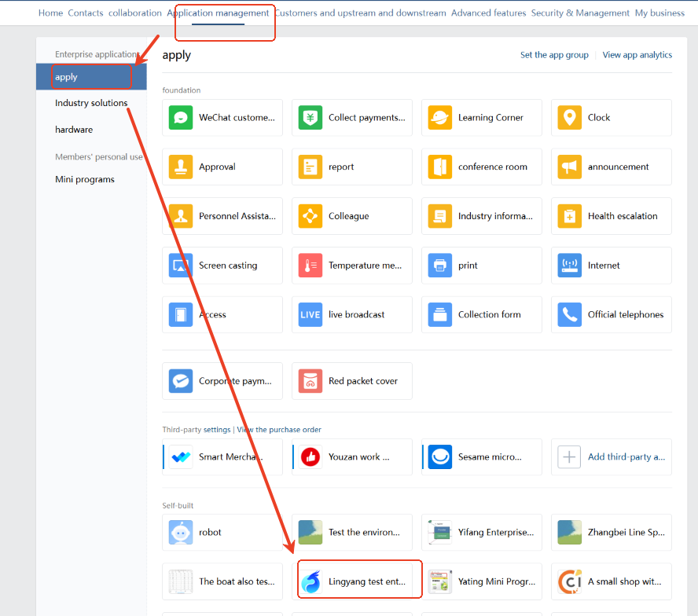698x616 pixels.
Task: Open Industry solutions in the sidebar
Action: [x=91, y=103]
